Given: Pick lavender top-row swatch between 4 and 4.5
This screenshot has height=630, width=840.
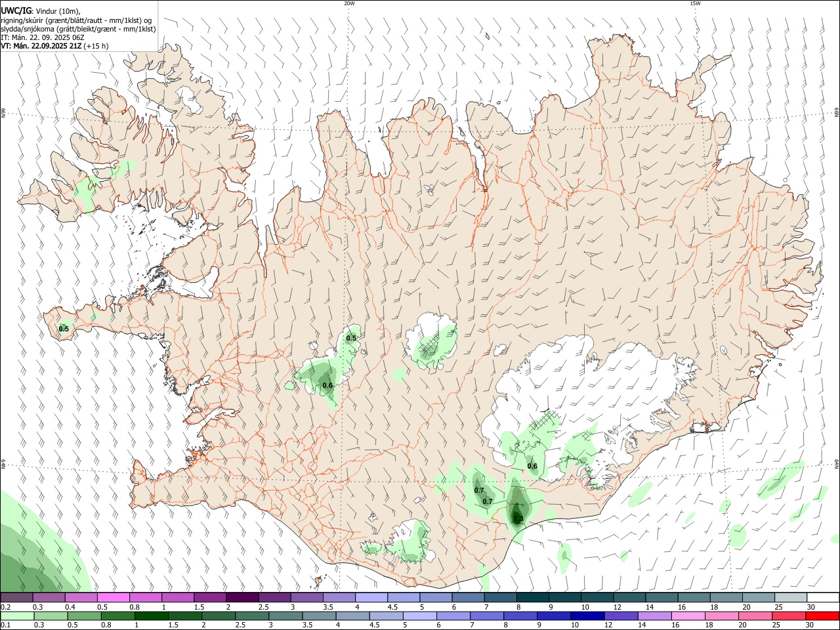Looking at the screenshot, I should tap(371, 597).
